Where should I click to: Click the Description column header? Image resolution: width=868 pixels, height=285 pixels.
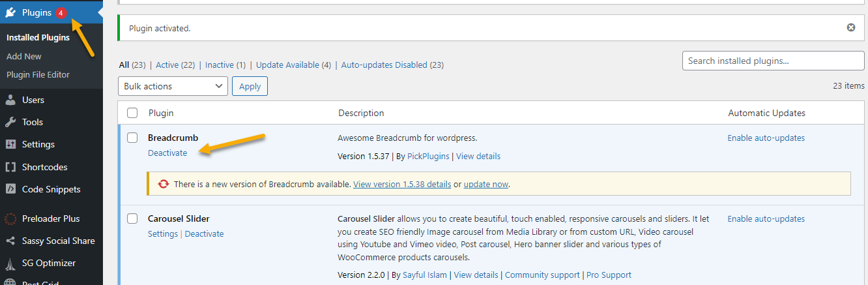click(x=361, y=113)
